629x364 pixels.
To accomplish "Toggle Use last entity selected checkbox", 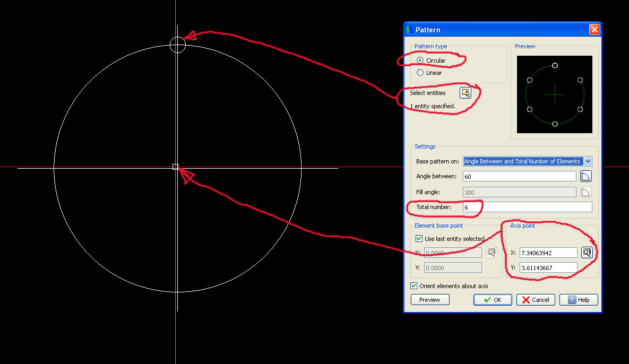I will coord(419,239).
